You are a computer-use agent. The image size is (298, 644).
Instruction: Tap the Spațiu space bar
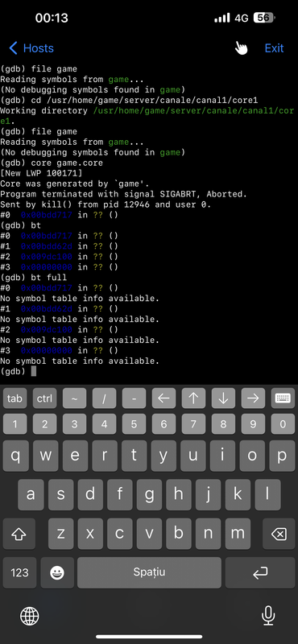(149, 572)
